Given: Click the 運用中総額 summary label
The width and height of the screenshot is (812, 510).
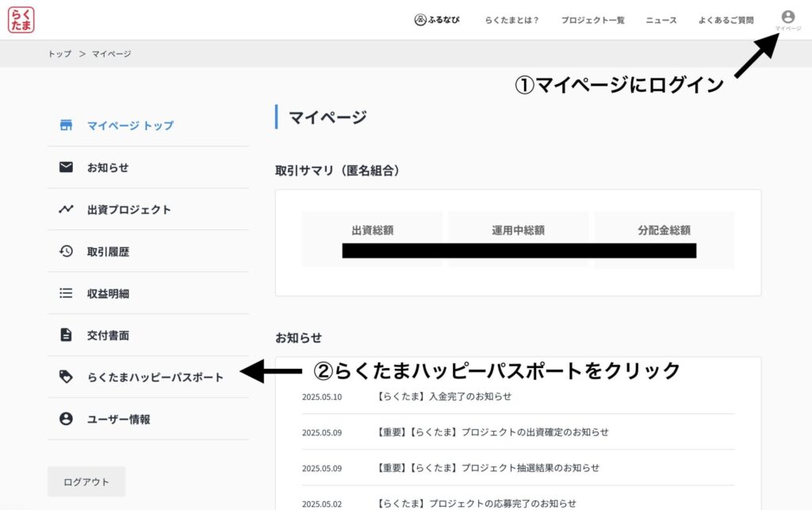Looking at the screenshot, I should [519, 230].
